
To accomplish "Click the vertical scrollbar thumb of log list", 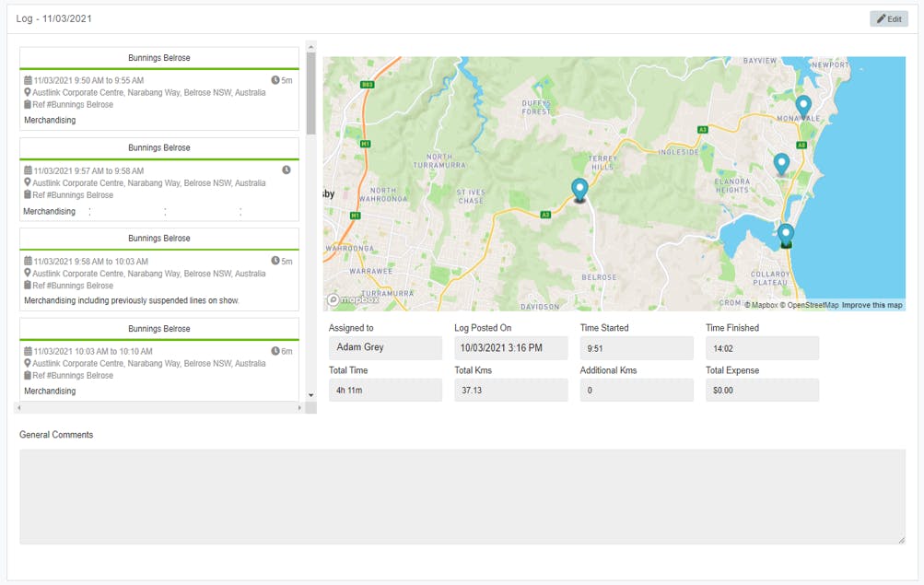I will coord(311,93).
